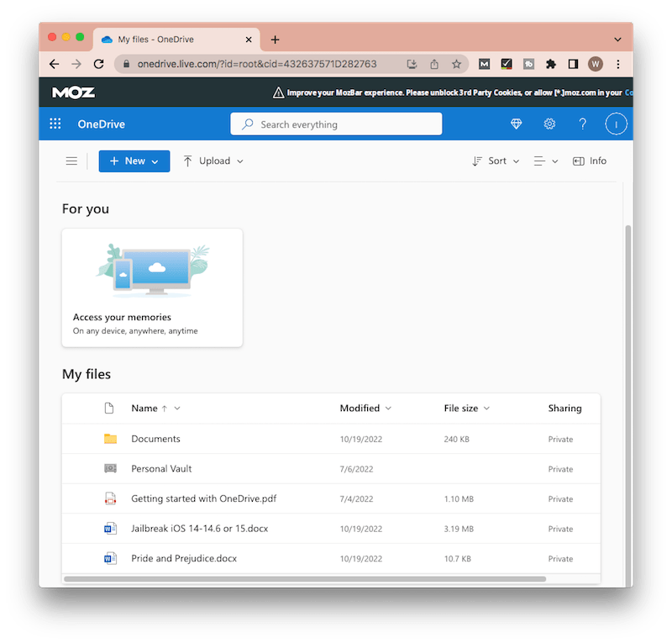The image size is (672, 643).
Task: Click the Personal Vault safe icon
Action: pos(110,468)
